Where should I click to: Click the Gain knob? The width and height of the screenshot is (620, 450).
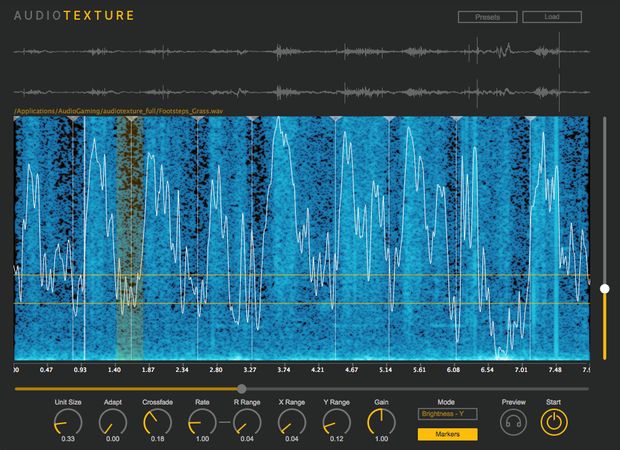tap(382, 422)
